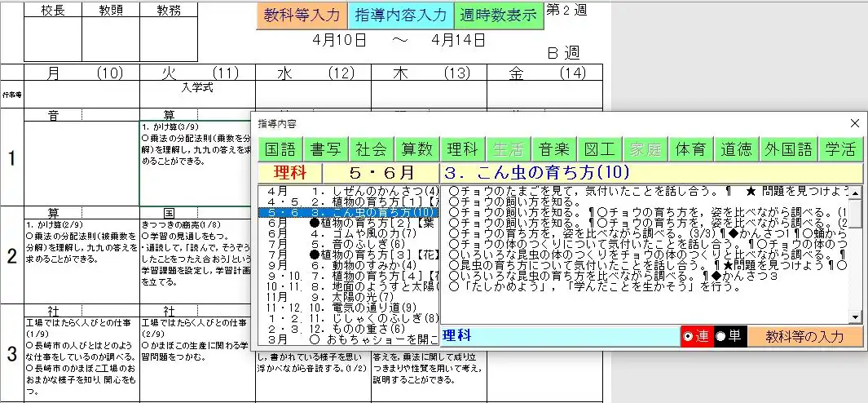Select the 体育 subject tab

[x=691, y=149]
